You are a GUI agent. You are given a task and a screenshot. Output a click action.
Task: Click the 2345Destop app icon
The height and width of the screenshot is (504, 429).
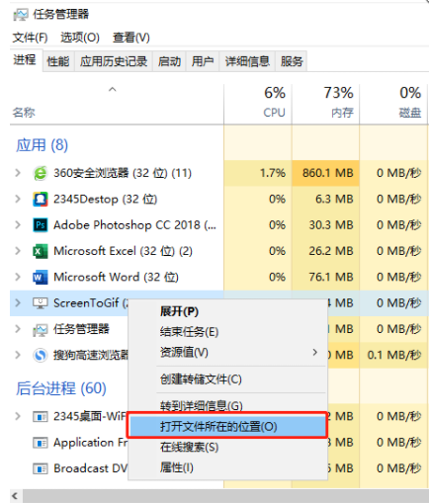(x=41, y=199)
